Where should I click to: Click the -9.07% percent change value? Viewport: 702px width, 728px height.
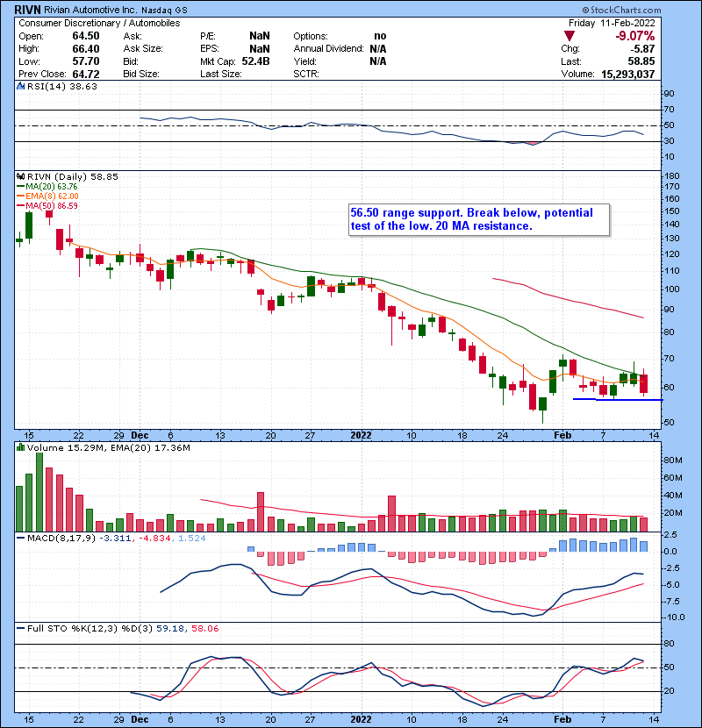coord(634,36)
